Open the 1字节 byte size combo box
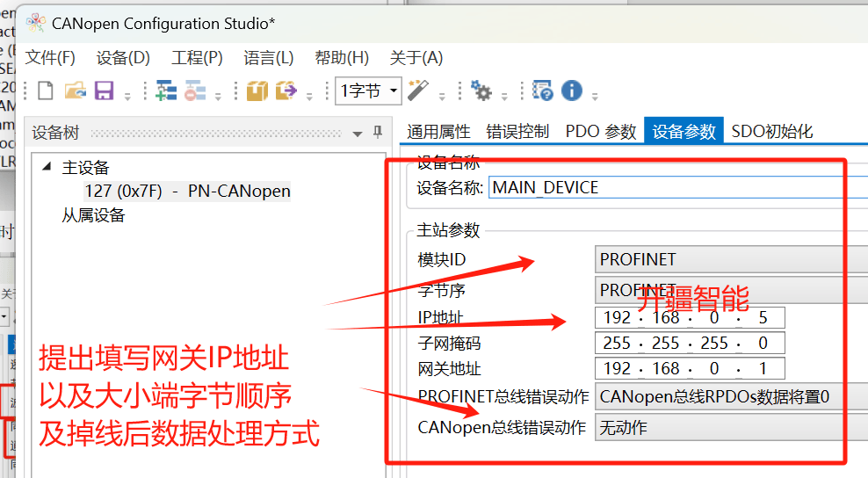This screenshot has width=868, height=478. tap(368, 91)
